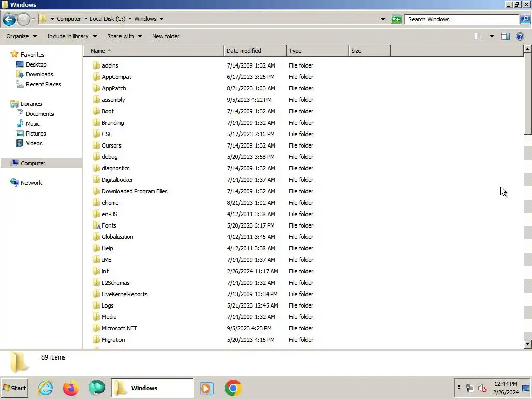The height and width of the screenshot is (399, 532).
Task: Select the LiveKernelReports folder
Action: point(124,294)
